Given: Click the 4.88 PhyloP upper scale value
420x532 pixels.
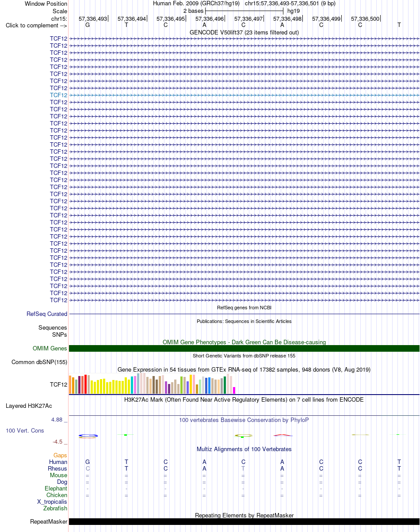Looking at the screenshot, I should point(59,420).
